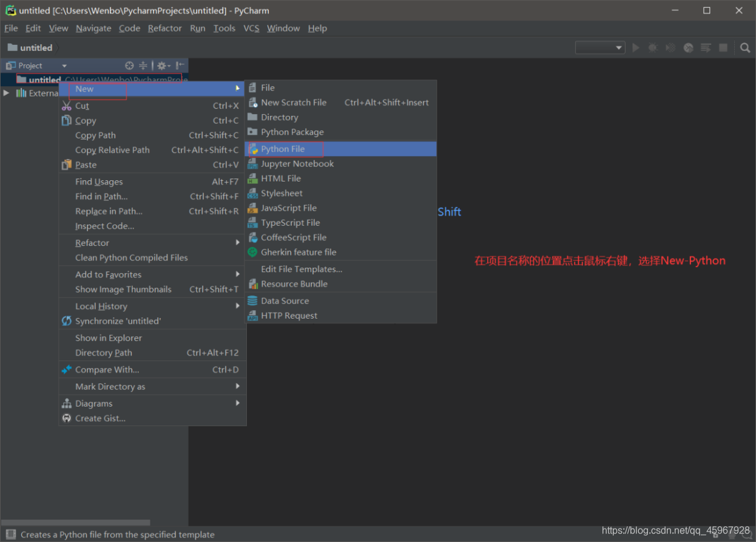
Task: Open the run configuration combo box
Action: (x=599, y=48)
